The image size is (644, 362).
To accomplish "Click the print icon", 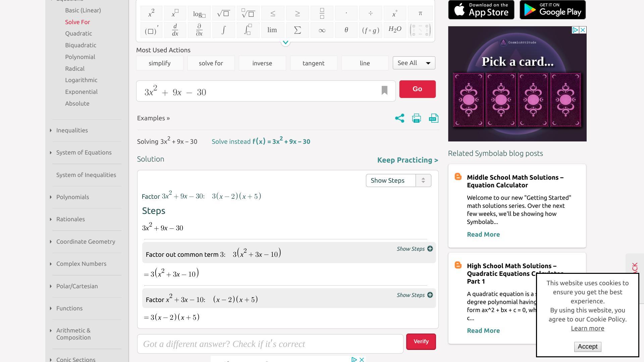I will [x=416, y=118].
